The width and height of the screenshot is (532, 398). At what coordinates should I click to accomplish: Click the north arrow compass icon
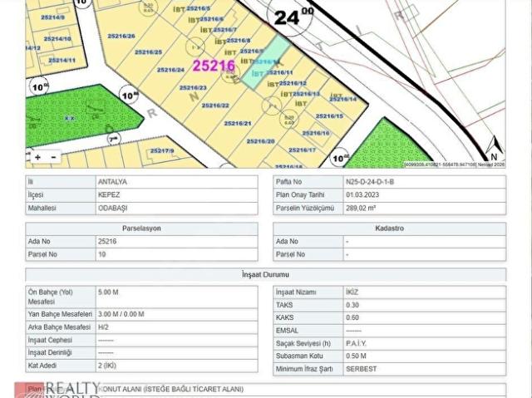pos(494,148)
